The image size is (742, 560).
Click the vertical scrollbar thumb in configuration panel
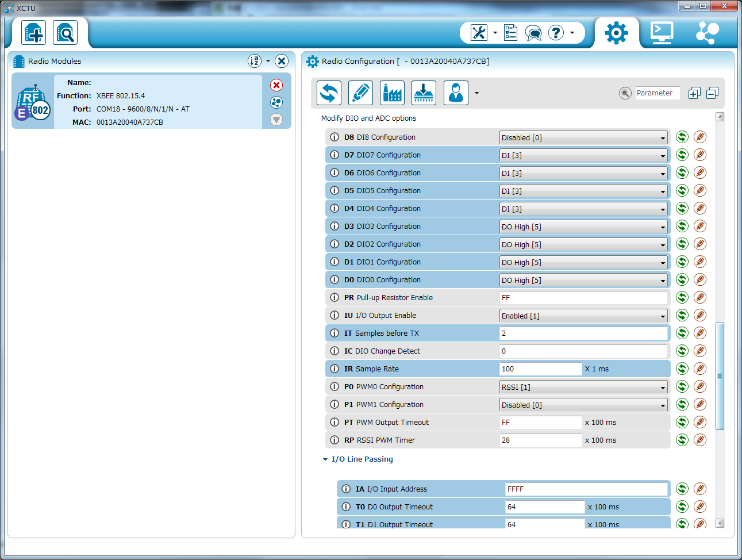tap(720, 376)
